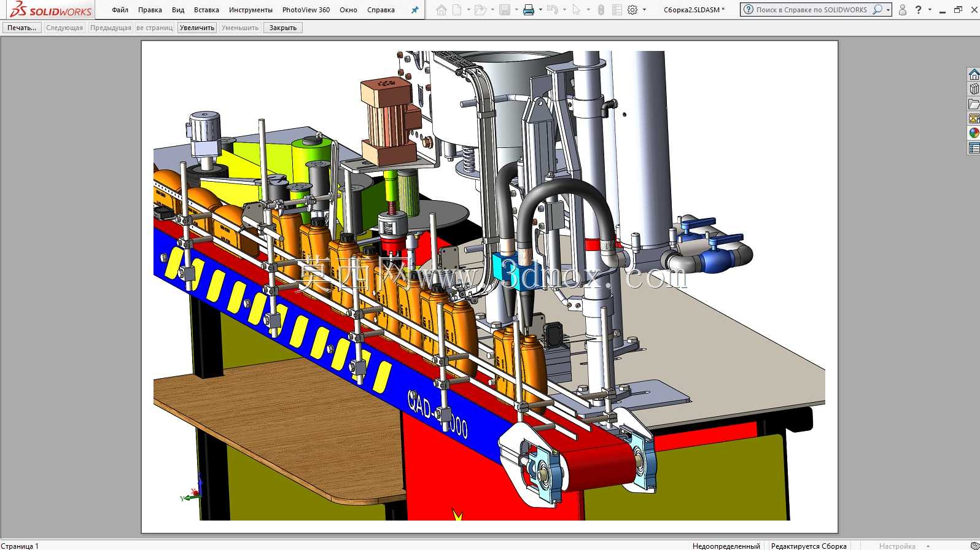
Task: Open the Custom Properties task pane icon
Action: 974,148
